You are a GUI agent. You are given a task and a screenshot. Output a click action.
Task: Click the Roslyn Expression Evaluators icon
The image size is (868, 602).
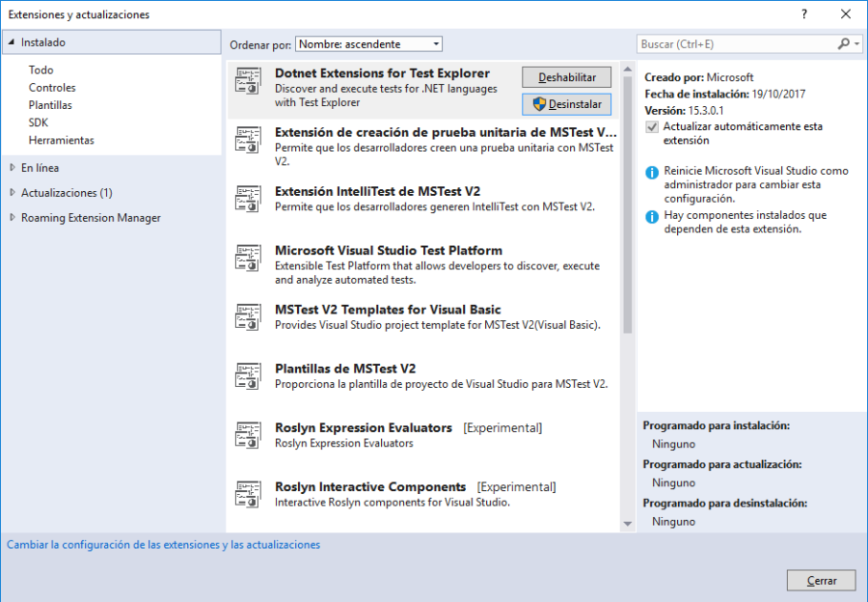coord(249,435)
